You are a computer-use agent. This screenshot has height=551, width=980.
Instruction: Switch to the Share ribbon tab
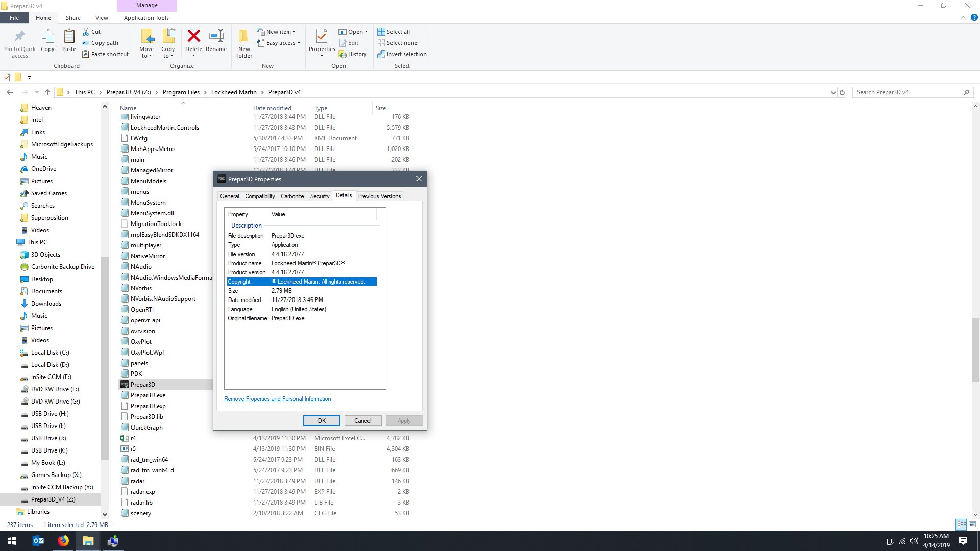[73, 18]
